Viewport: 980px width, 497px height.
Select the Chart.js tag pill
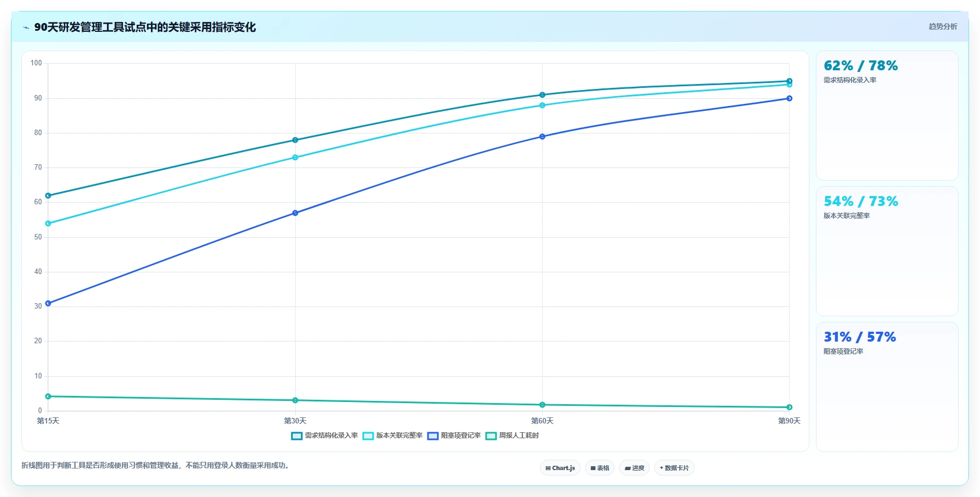pyautogui.click(x=560, y=468)
